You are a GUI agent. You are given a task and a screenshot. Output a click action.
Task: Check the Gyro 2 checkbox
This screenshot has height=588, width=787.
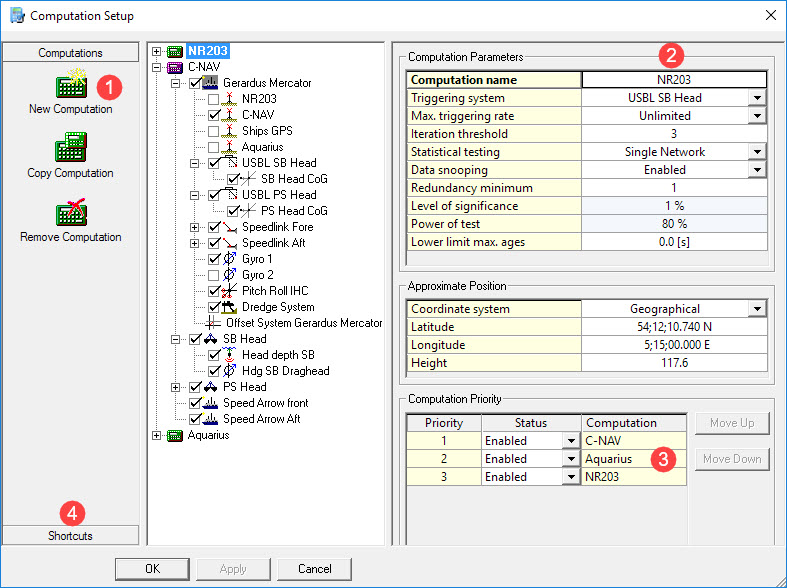(213, 275)
